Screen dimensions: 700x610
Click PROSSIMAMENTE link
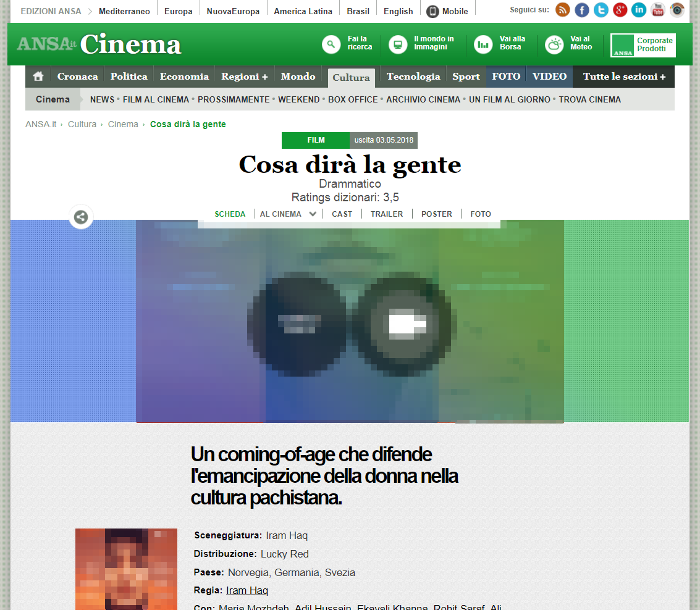click(234, 99)
